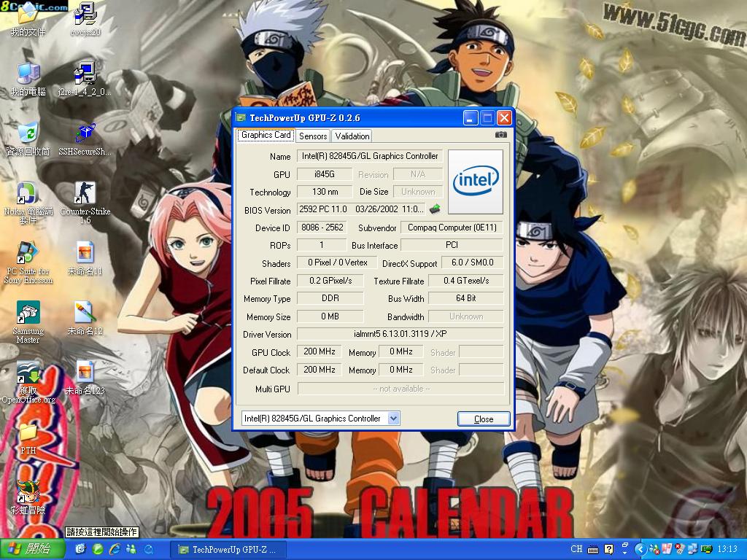Switch to the Sensors tab
The width and height of the screenshot is (747, 560).
(x=313, y=136)
